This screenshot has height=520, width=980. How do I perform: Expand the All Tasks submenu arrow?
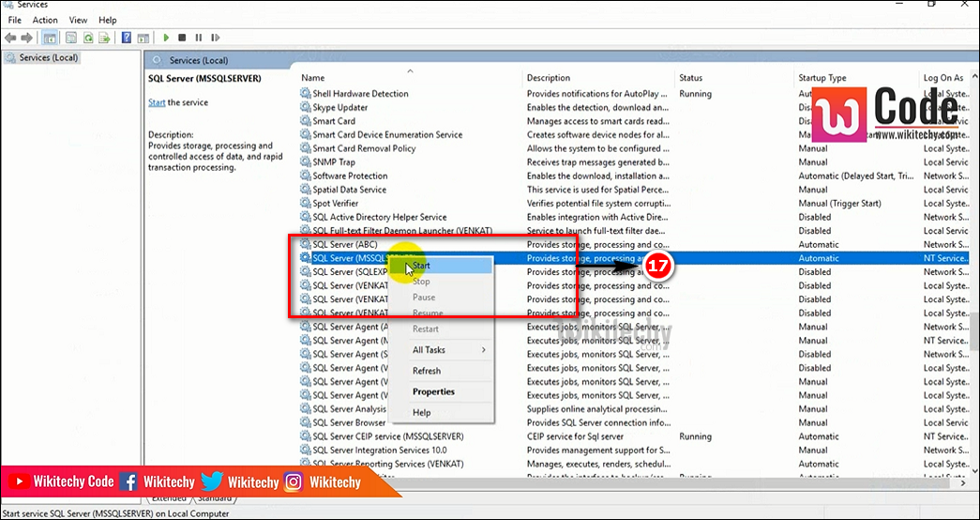point(484,350)
